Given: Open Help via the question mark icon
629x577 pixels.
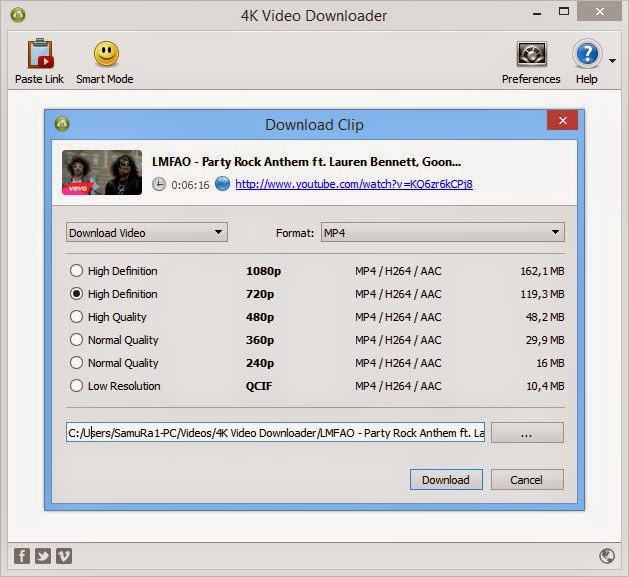Looking at the screenshot, I should click(587, 54).
